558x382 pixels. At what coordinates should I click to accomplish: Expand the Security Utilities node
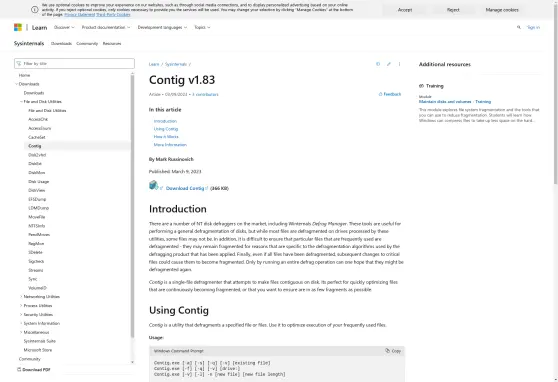21,314
